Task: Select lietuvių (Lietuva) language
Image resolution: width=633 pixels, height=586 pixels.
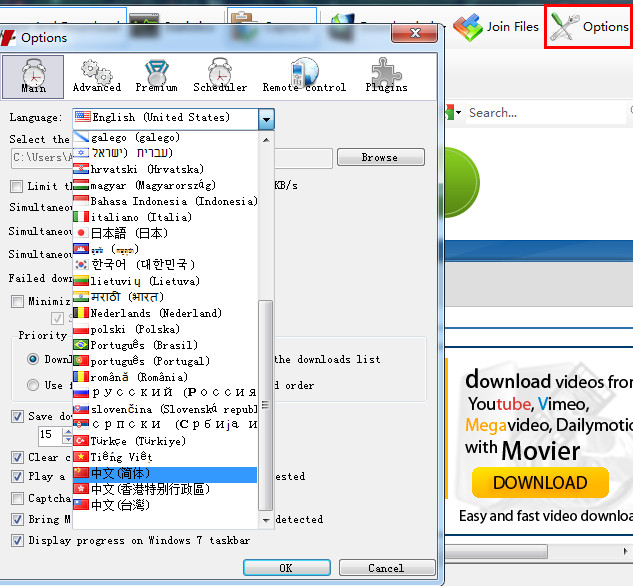Action: 165,281
